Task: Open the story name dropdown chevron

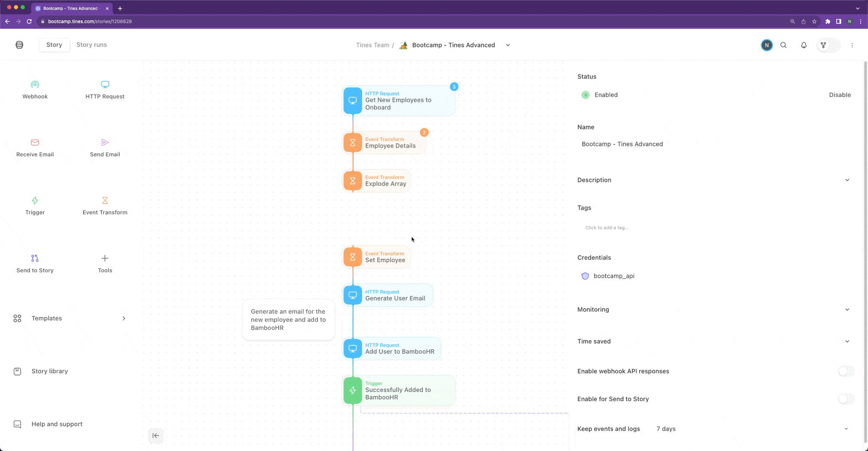Action: pos(508,45)
